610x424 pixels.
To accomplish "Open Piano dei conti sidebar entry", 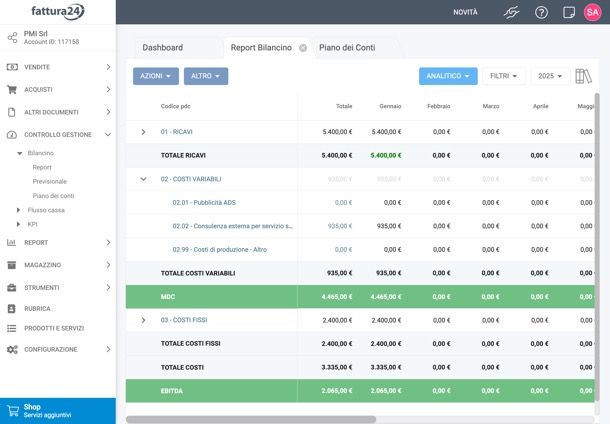I will pyautogui.click(x=53, y=196).
